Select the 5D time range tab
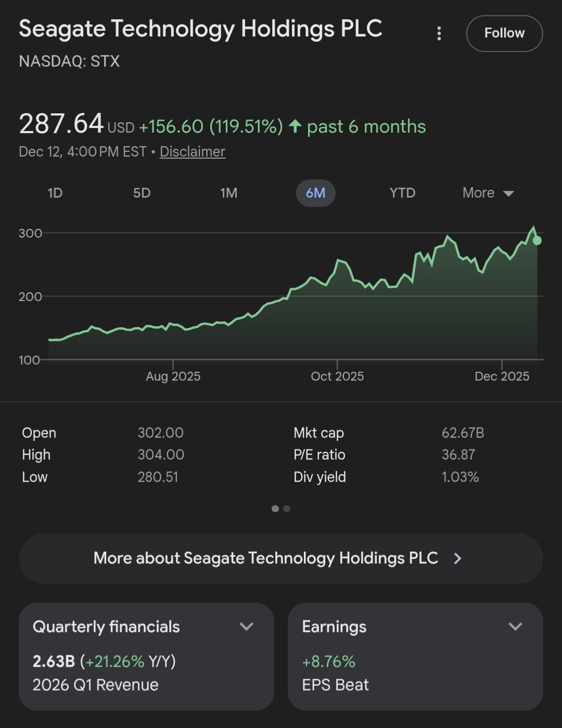This screenshot has width=562, height=728. [x=142, y=193]
